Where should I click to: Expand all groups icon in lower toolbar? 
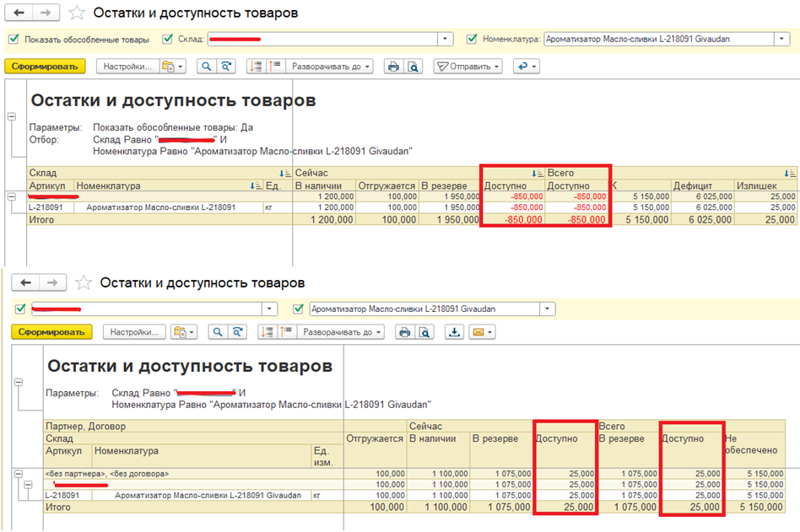coord(287,332)
